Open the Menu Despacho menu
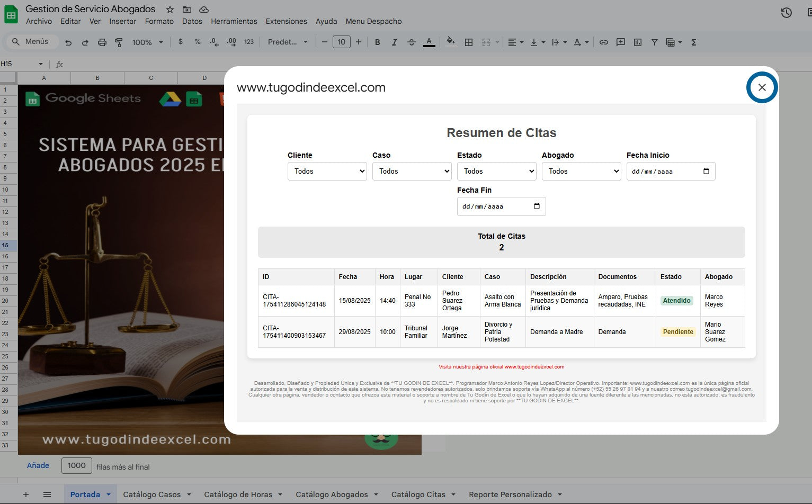The image size is (812, 504). [x=373, y=21]
